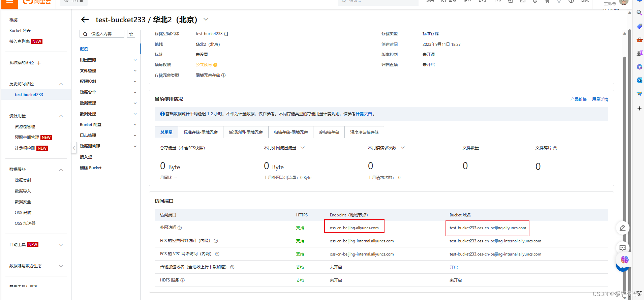644x300 pixels.
Task: Switch to 深度冷归档存储 tab
Action: click(x=364, y=132)
